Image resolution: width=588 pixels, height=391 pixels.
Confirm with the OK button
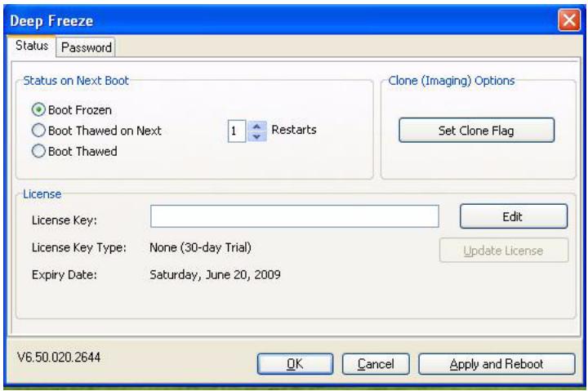pyautogui.click(x=295, y=364)
